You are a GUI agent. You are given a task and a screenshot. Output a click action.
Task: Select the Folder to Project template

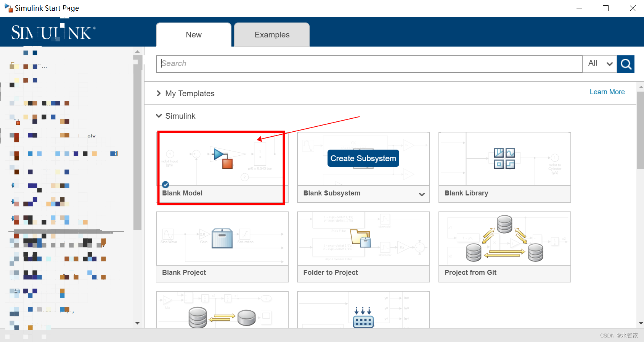point(363,247)
